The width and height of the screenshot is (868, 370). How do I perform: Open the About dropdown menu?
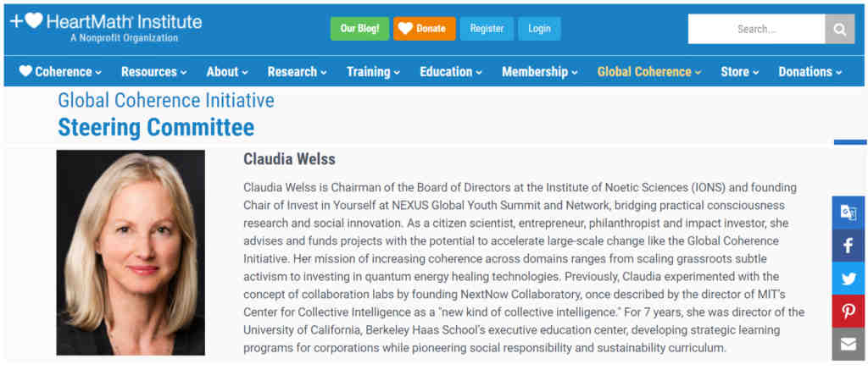pyautogui.click(x=227, y=72)
